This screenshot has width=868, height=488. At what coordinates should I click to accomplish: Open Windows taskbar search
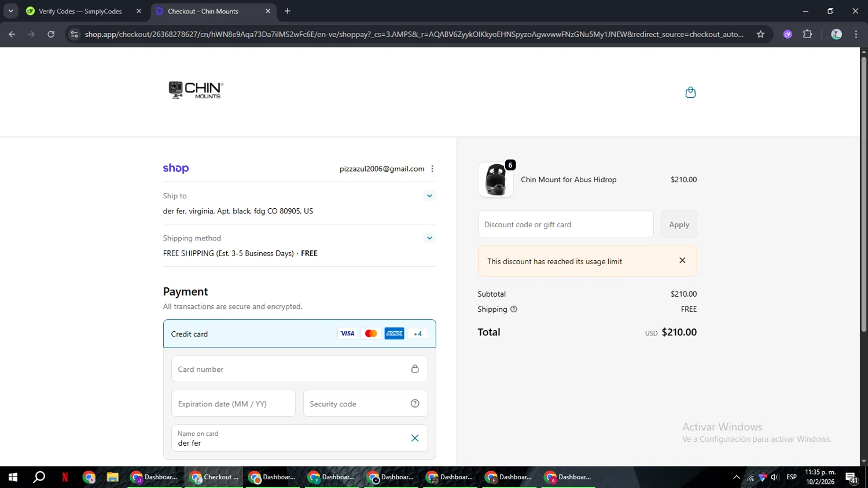[x=39, y=477]
